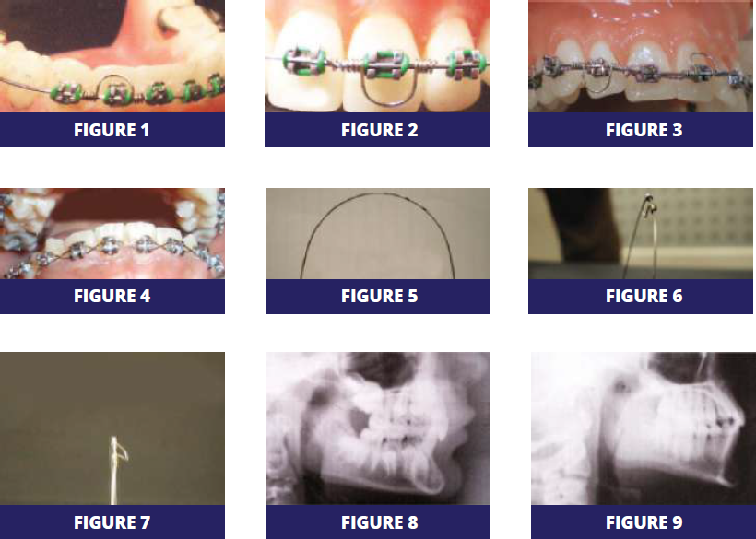756x539 pixels.
Task: Click the FIGURE 8 caption label
Action: tap(378, 522)
